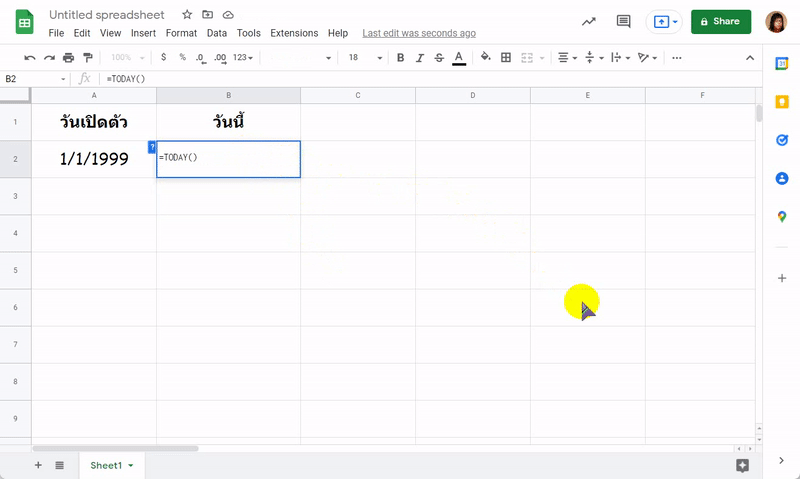Open the Help menu
Viewport: 800px width, 479px height.
338,33
